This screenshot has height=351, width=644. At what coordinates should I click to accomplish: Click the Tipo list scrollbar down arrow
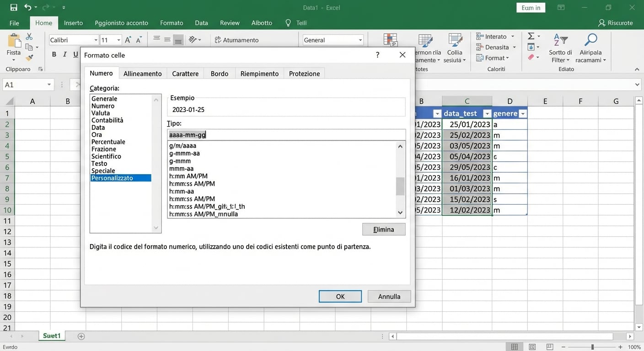point(400,213)
